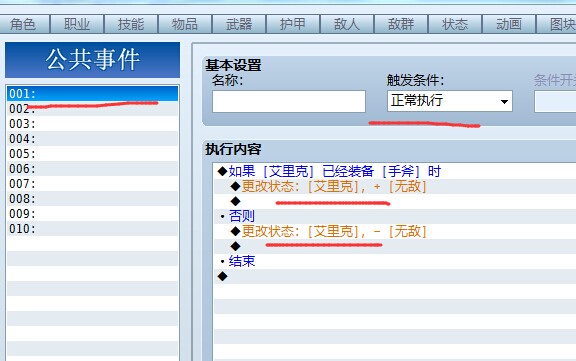Switch to the 状态 tab
This screenshot has height=361, width=576.
(455, 24)
